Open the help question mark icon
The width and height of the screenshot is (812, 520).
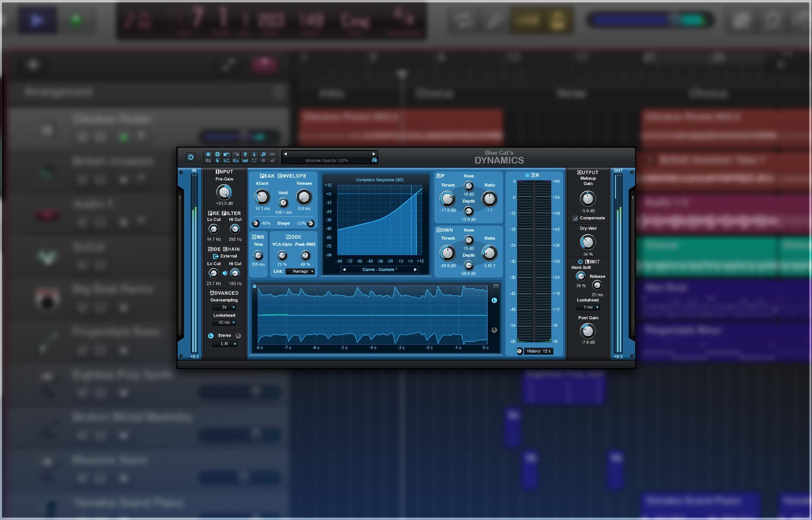[245, 154]
